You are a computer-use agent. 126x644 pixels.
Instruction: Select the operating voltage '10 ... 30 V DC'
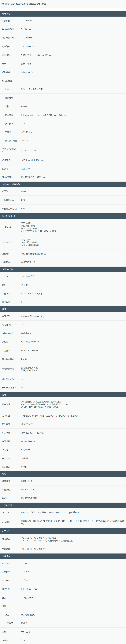tap(28, 276)
